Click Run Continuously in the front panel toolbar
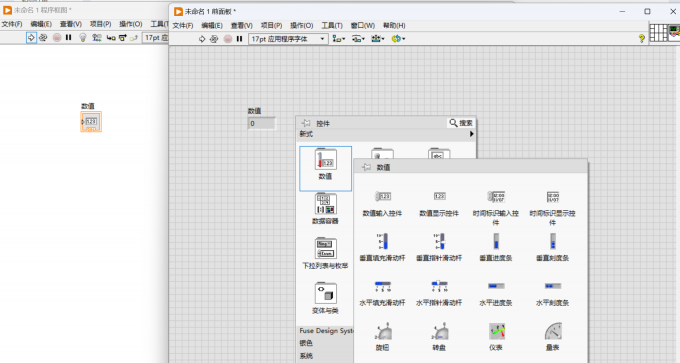 214,39
